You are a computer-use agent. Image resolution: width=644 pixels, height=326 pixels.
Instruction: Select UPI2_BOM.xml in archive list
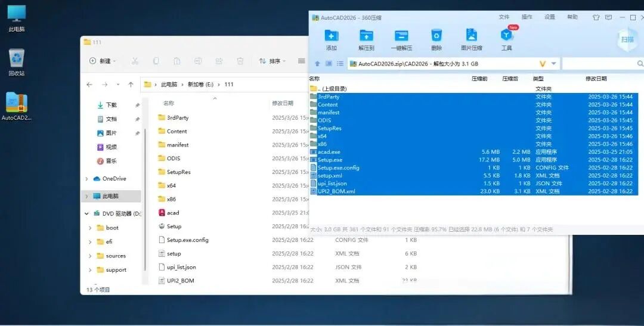pos(473,191)
